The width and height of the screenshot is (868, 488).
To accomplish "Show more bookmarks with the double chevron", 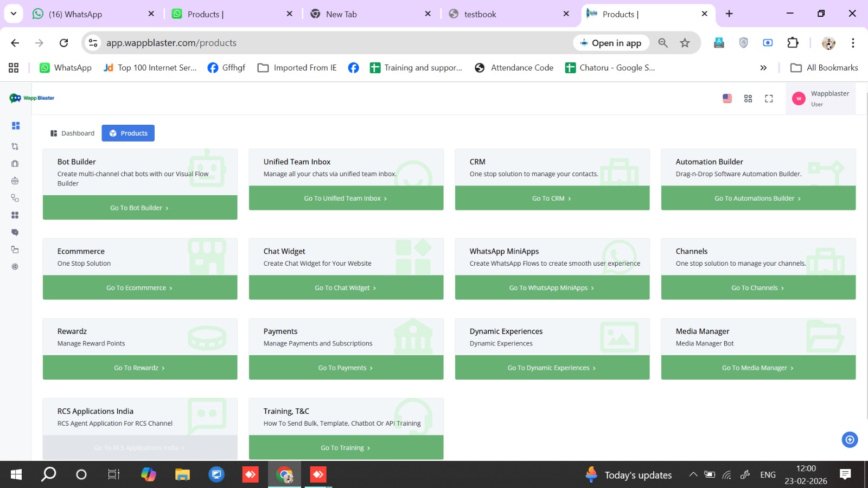I will (x=763, y=68).
